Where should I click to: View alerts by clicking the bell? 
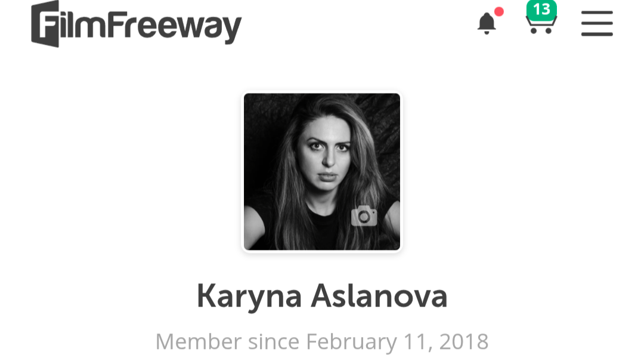point(487,23)
